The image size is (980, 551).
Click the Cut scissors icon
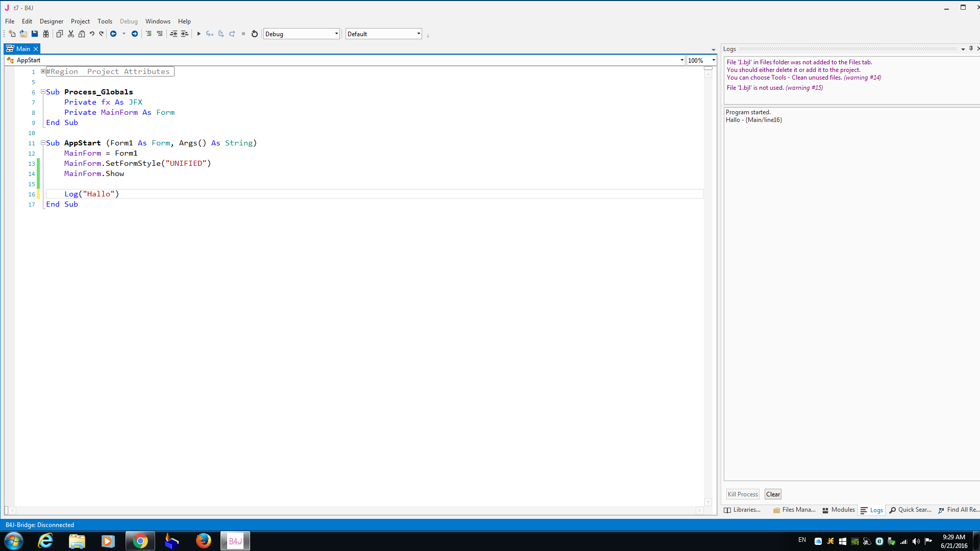coord(71,34)
